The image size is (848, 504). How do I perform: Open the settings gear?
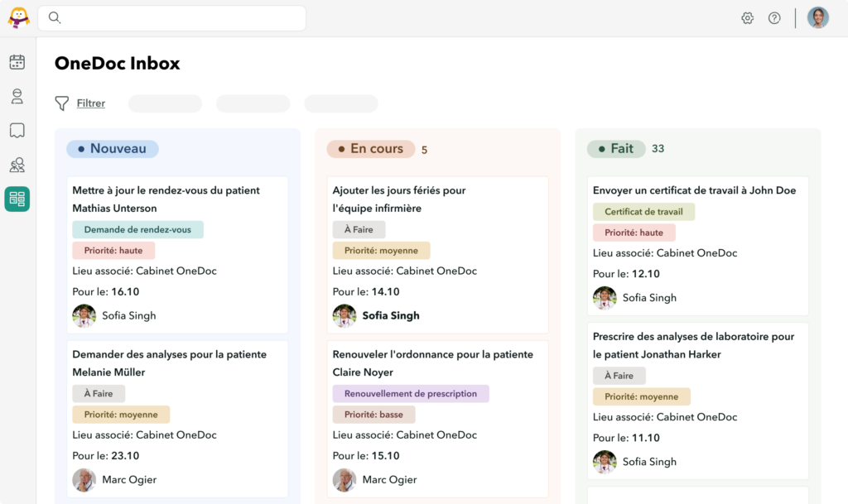pyautogui.click(x=747, y=17)
